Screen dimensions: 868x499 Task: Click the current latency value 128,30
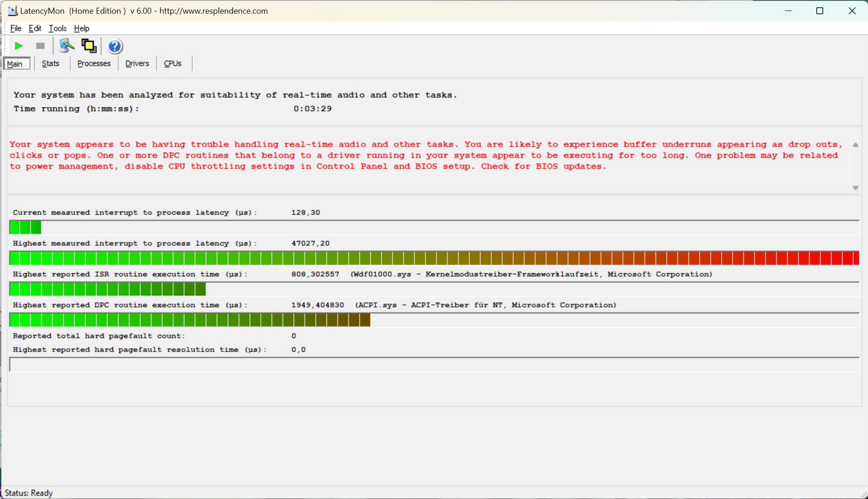[x=306, y=212]
